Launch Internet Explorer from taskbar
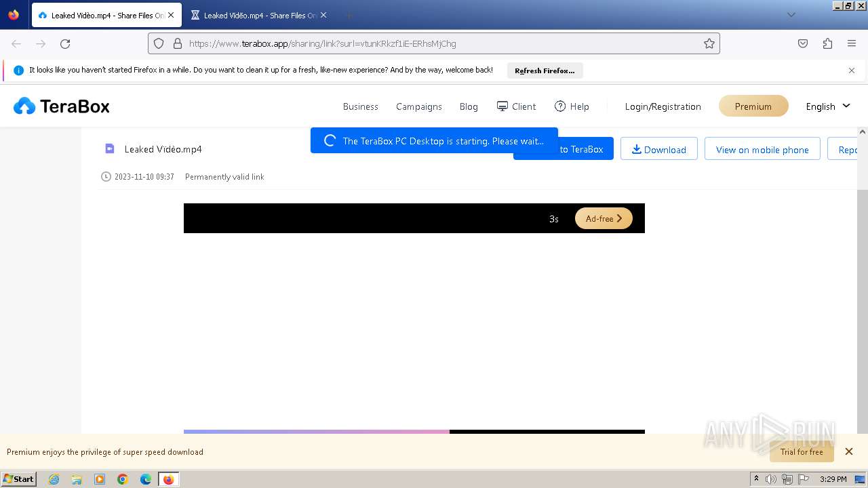 (54, 479)
